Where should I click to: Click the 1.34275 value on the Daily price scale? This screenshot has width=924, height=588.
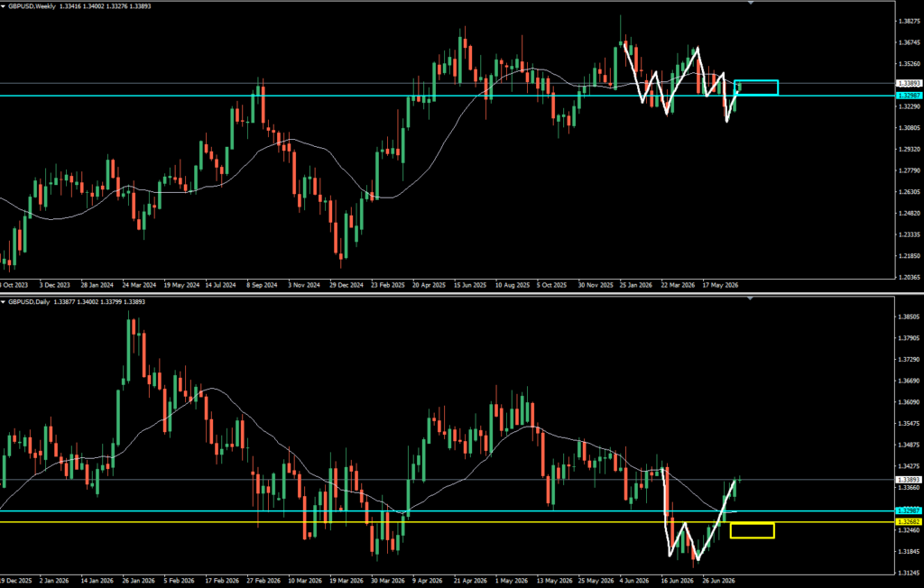coord(910,466)
